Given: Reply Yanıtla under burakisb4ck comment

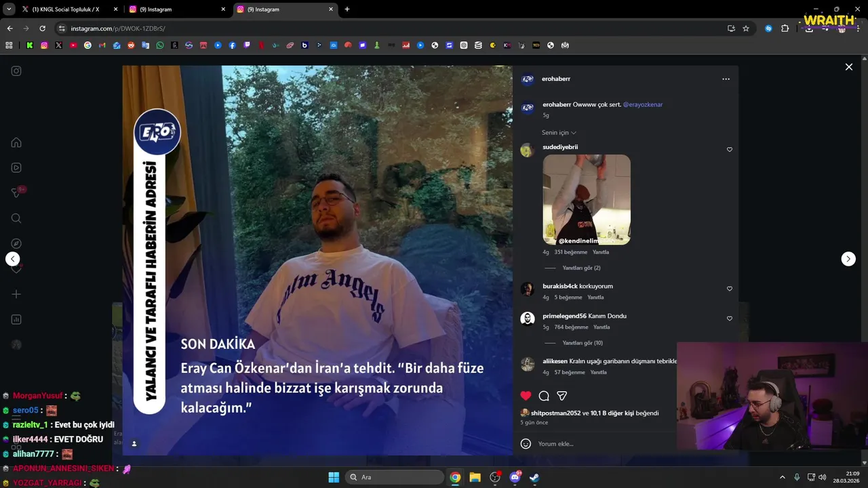Looking at the screenshot, I should point(595,298).
